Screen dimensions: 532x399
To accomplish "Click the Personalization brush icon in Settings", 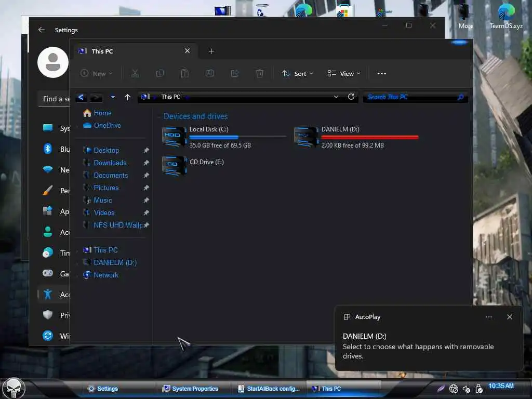I will [48, 190].
